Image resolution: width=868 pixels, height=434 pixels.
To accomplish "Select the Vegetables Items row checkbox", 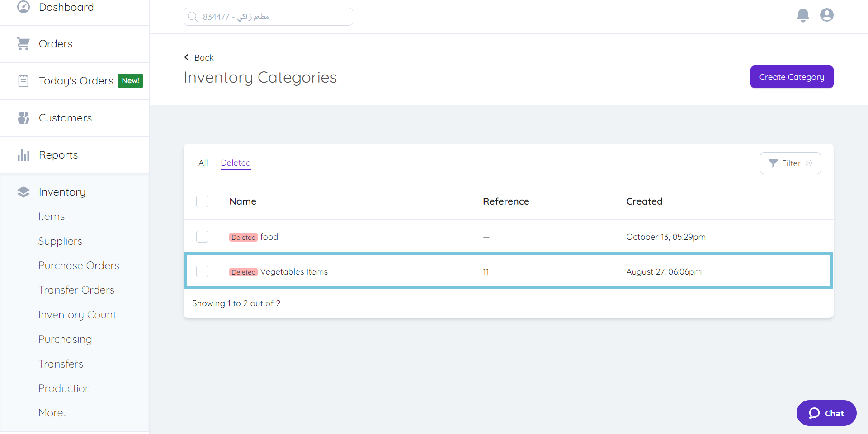I will pyautogui.click(x=202, y=271).
